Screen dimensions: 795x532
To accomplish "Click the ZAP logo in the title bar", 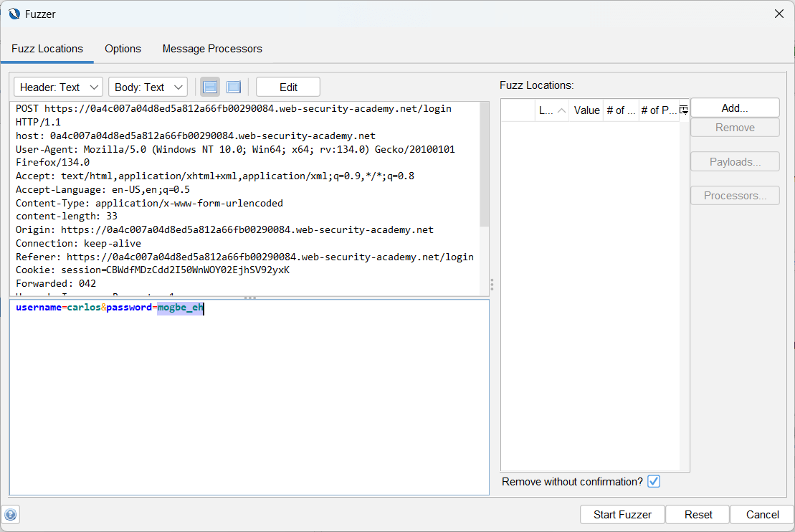I will [x=14, y=14].
